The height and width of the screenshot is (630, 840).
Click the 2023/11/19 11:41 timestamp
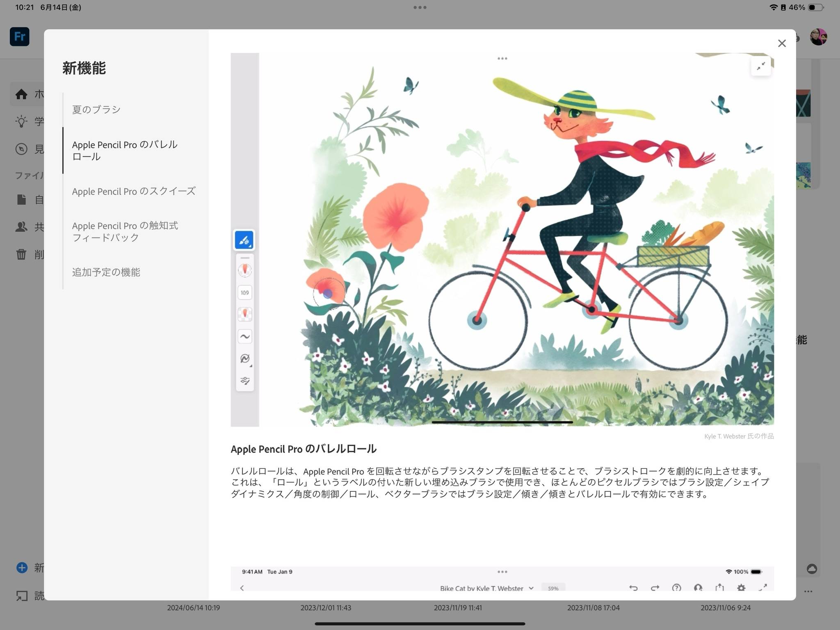click(x=458, y=607)
